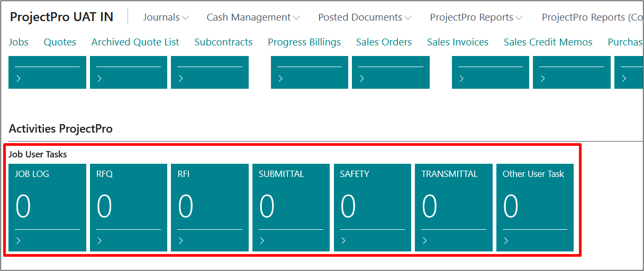Click the arrow icon on SAFETY tile
The width and height of the screenshot is (644, 271).
(343, 241)
